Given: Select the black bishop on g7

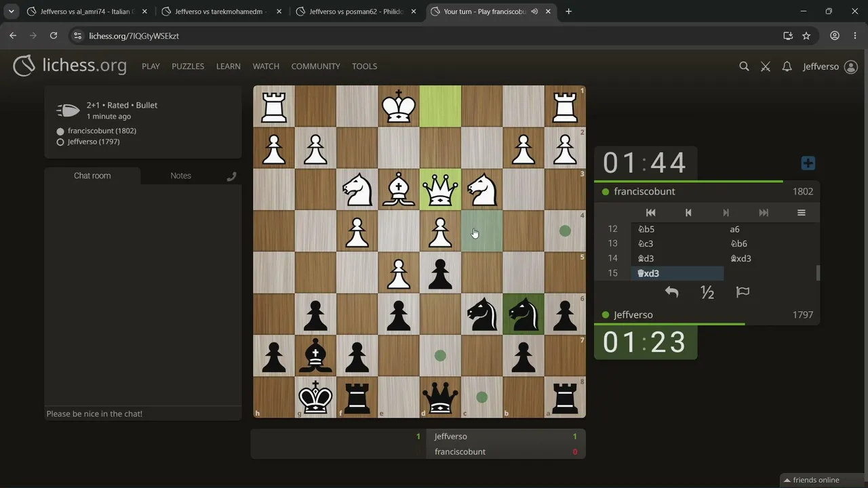Looking at the screenshot, I should (x=315, y=355).
